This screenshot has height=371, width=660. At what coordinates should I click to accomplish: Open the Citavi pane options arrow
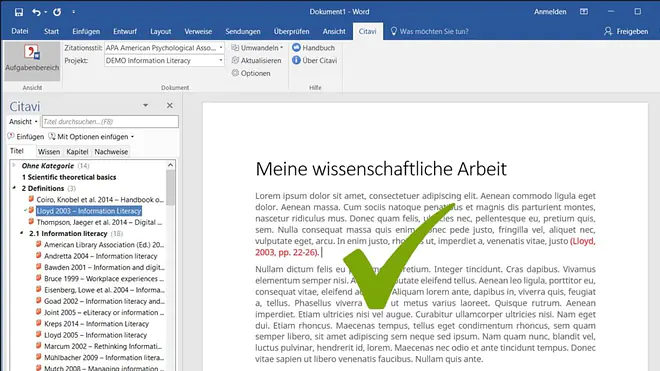click(146, 105)
